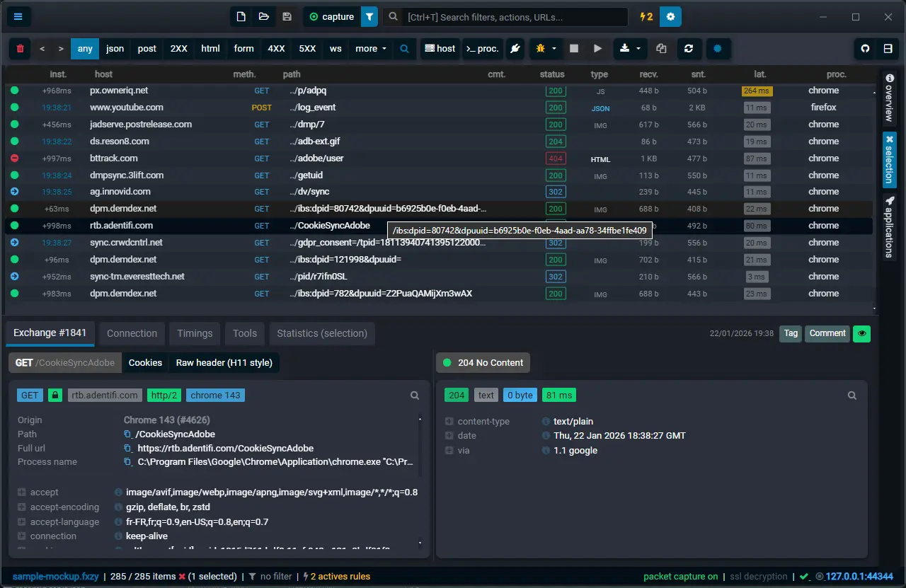Enable the json quick filter

(115, 49)
